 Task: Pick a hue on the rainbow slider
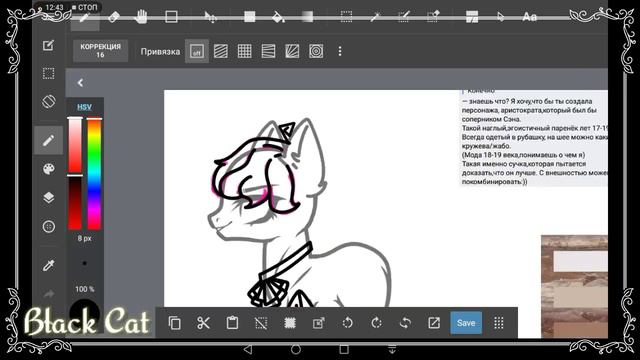[x=94, y=173]
